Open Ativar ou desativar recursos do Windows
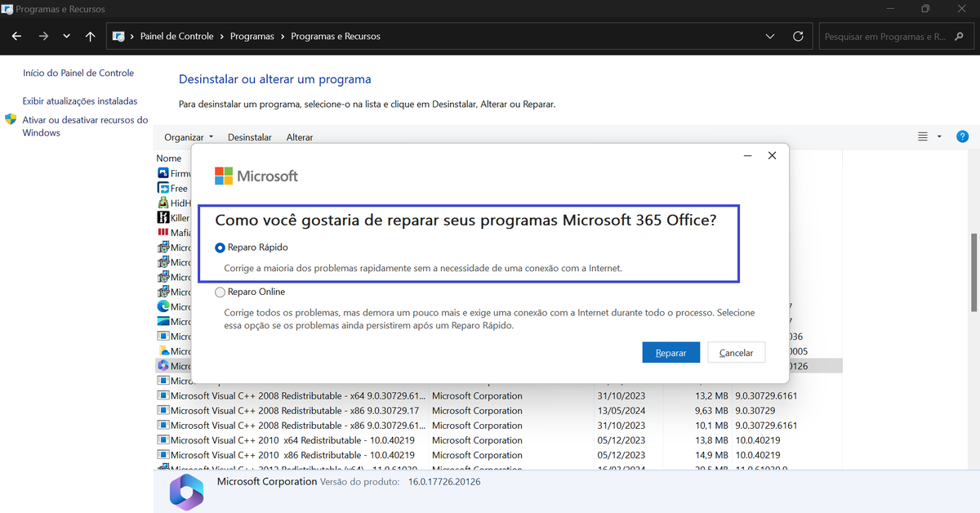This screenshot has width=980, height=513. click(85, 126)
